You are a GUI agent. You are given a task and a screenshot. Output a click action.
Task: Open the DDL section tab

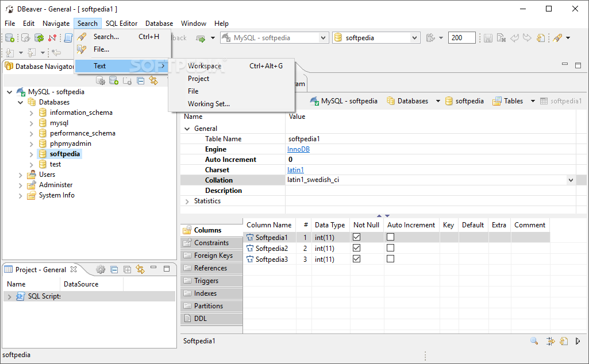(x=211, y=319)
